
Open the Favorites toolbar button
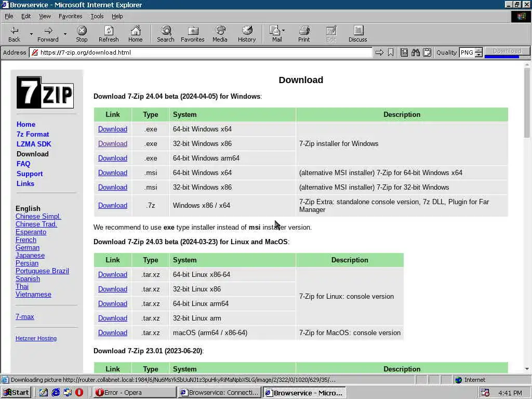(193, 34)
